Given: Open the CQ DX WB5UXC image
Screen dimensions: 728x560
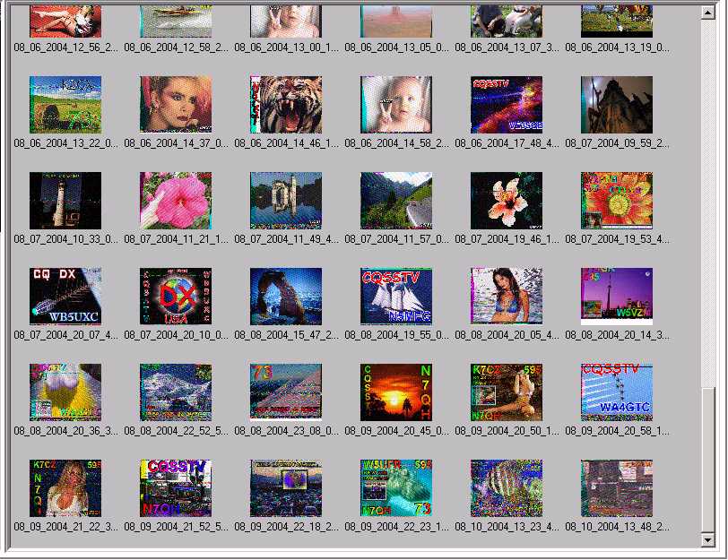Looking at the screenshot, I should (x=65, y=296).
